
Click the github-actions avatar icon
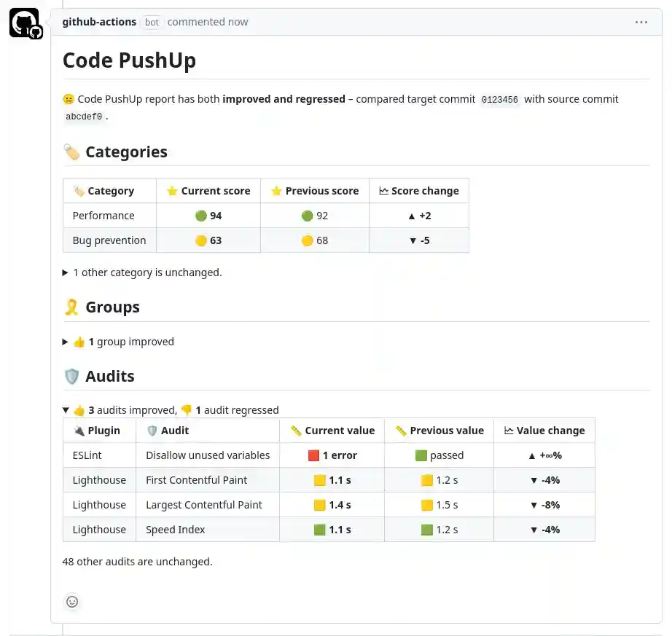(24, 23)
